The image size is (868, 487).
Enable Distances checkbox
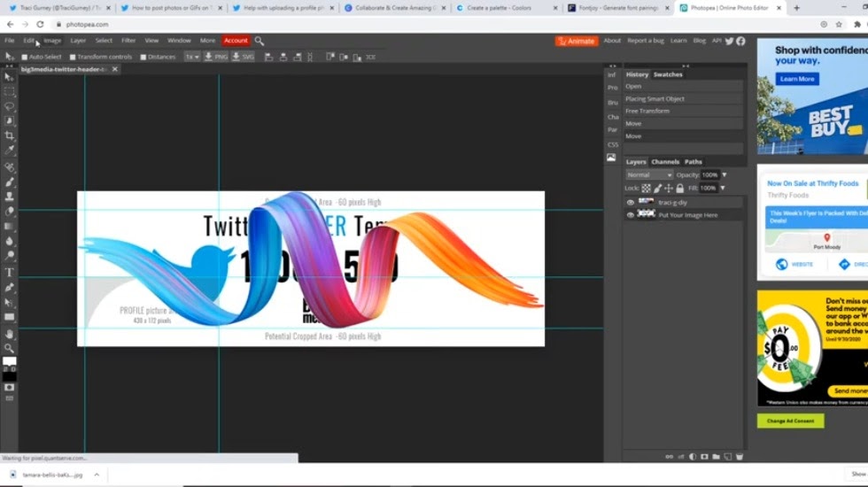[x=143, y=57]
